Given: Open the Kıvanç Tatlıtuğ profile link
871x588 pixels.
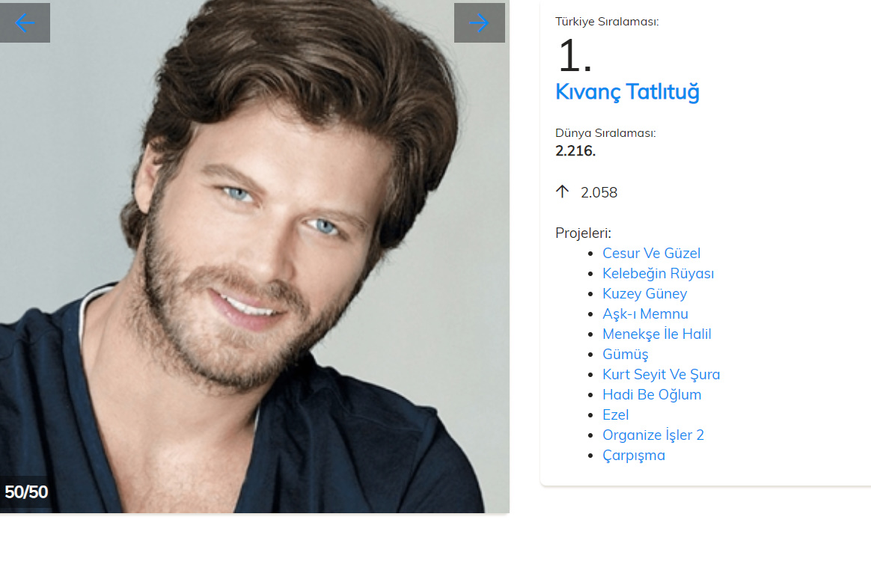Looking at the screenshot, I should pyautogui.click(x=627, y=92).
